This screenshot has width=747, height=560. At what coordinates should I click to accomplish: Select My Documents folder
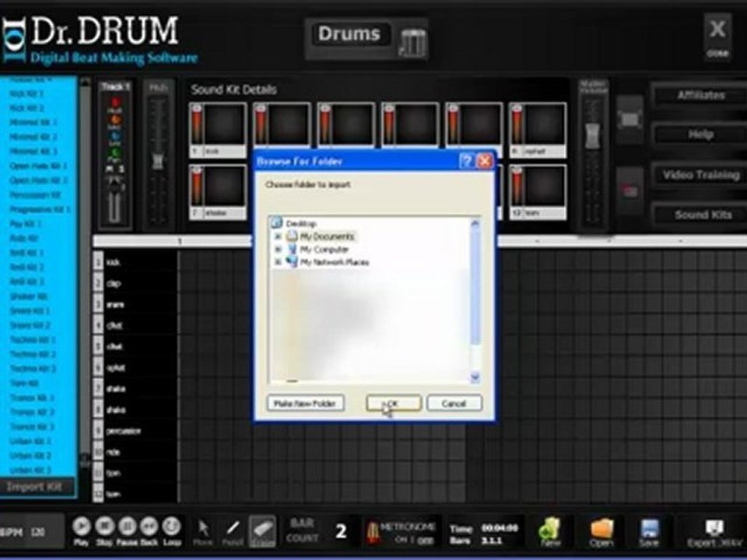[x=327, y=236]
